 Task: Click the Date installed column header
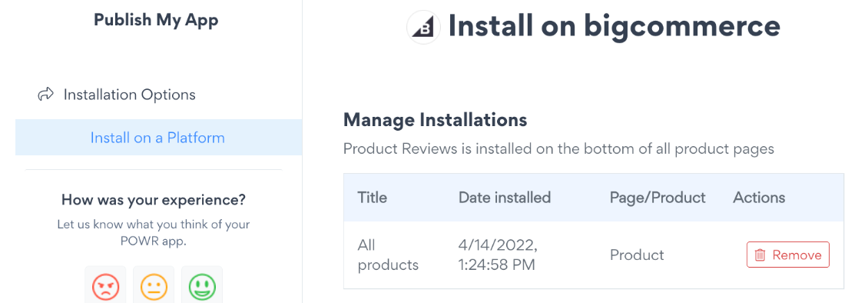505,197
